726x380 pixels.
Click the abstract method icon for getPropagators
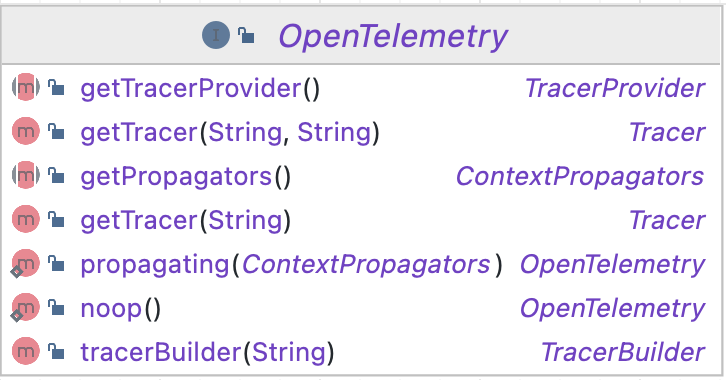25,175
